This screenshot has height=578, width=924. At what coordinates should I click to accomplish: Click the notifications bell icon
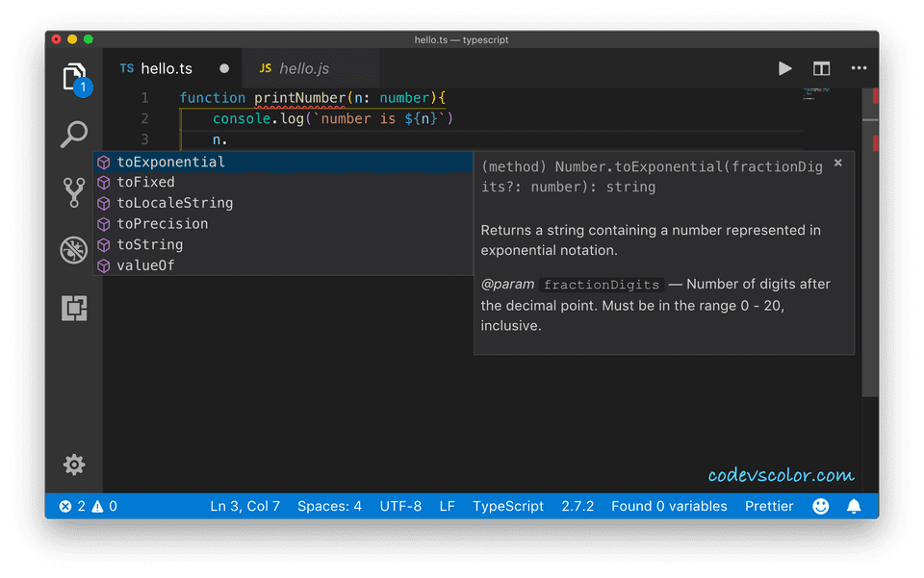tap(854, 506)
